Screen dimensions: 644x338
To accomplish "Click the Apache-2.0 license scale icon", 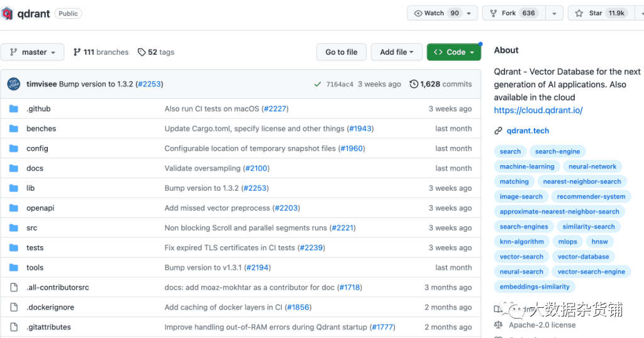I will (499, 325).
